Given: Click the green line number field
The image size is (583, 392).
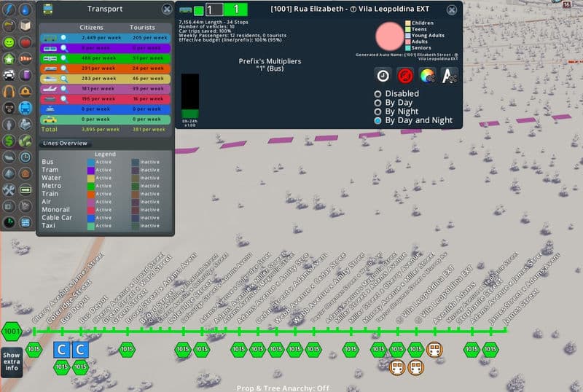Looking at the screenshot, I should (235, 9).
